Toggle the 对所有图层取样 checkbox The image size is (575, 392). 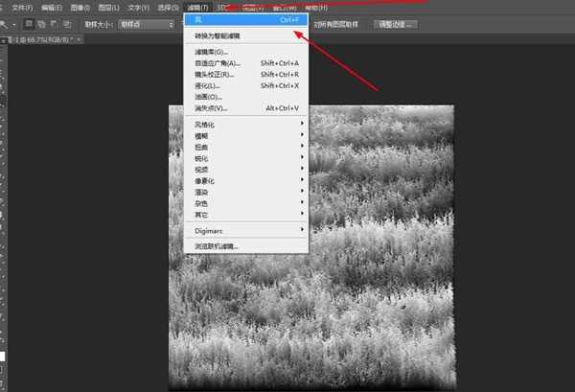(x=314, y=24)
